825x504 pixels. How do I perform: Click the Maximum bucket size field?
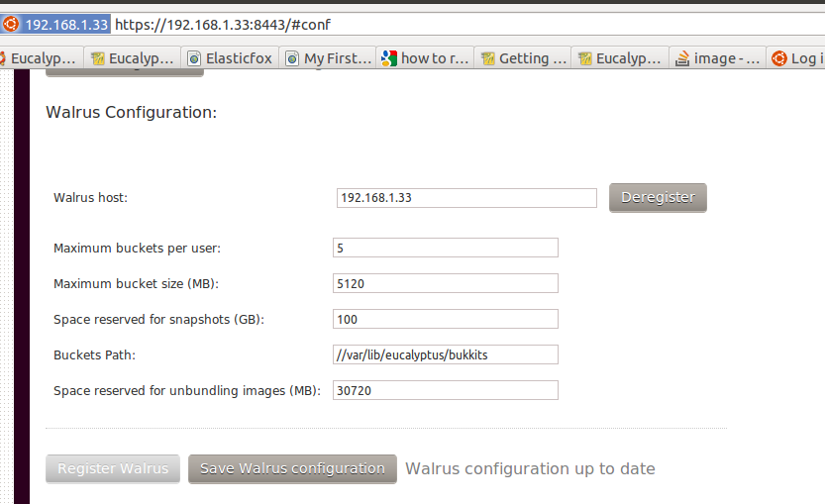pyautogui.click(x=445, y=283)
